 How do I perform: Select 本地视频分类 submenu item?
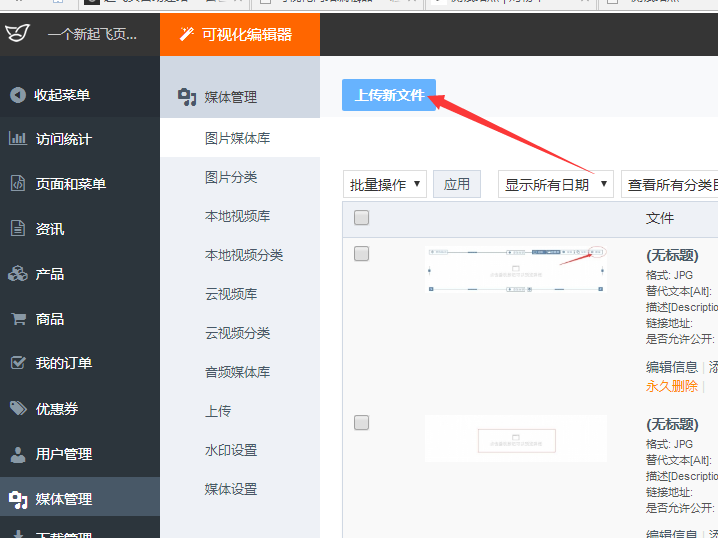[244, 255]
